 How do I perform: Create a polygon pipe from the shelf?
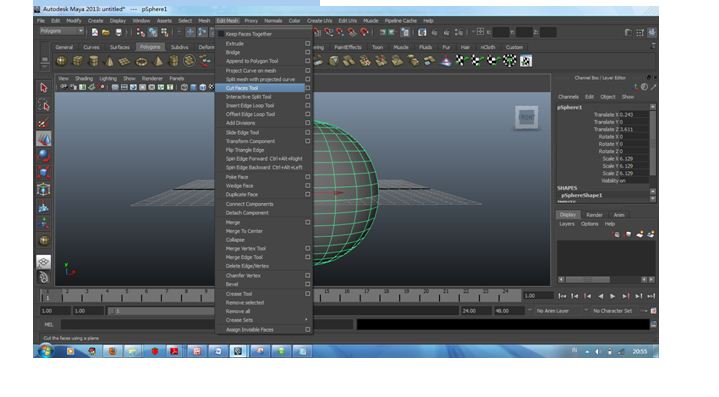[x=173, y=61]
